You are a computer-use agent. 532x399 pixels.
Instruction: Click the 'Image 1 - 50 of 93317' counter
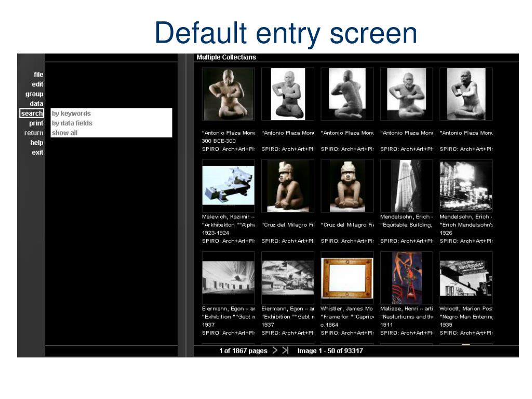pyautogui.click(x=330, y=351)
